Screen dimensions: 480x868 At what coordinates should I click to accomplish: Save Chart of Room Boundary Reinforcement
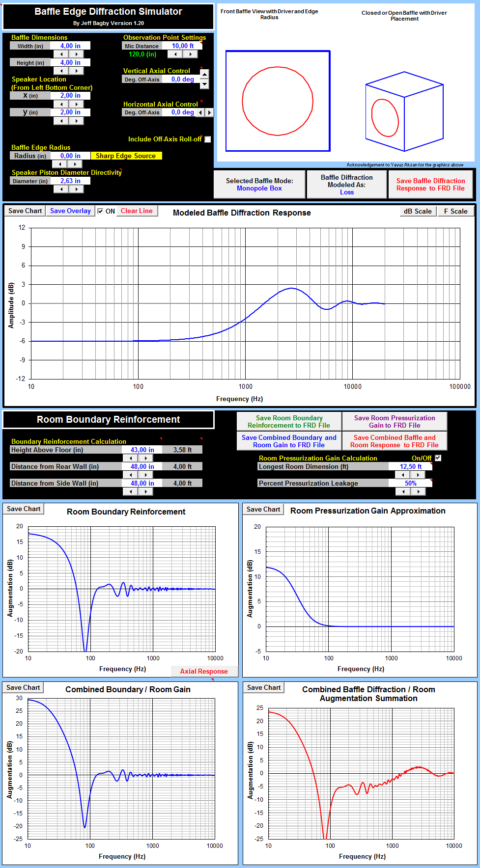point(24,509)
